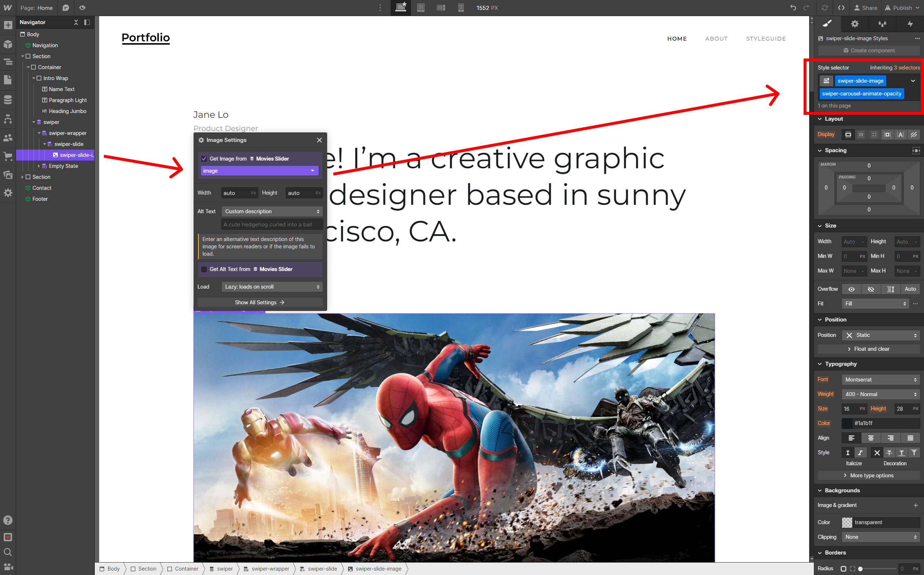Open the Users panel in left sidebar

pos(8,138)
